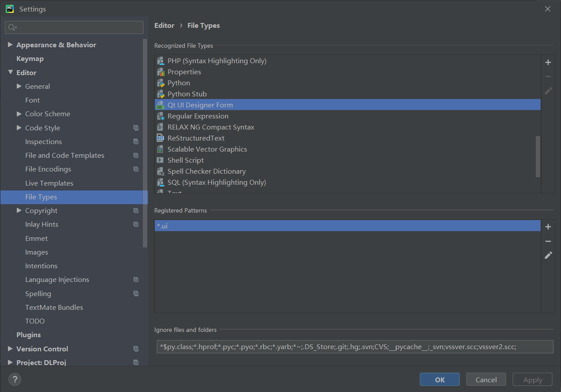Click the Shell Script file type icon
The image size is (561, 392).
click(x=160, y=160)
